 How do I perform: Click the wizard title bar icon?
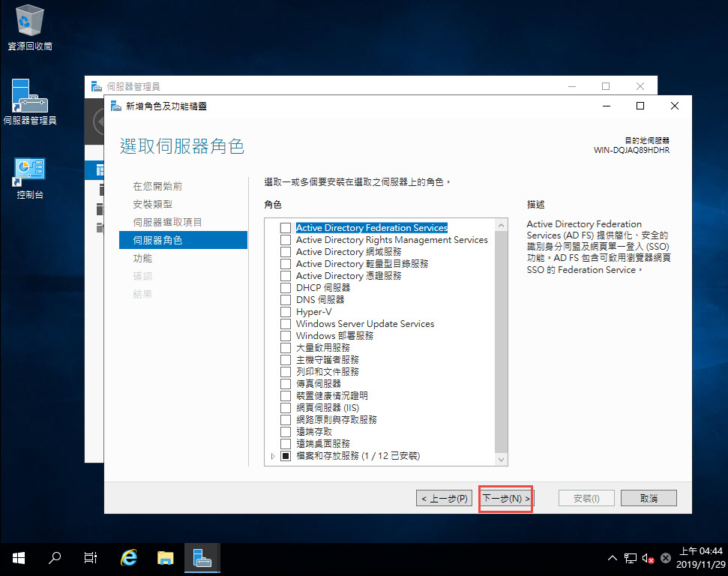point(116,106)
